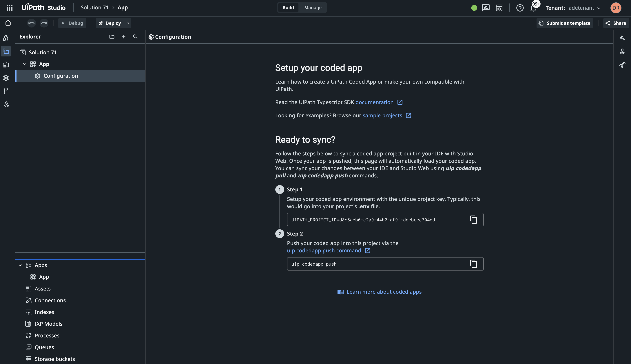Open the academy icon next to feedback
The width and height of the screenshot is (631, 364).
499,8
